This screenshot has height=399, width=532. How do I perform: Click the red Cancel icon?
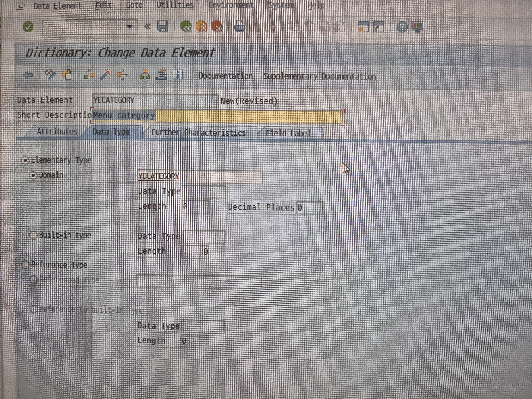click(x=216, y=26)
